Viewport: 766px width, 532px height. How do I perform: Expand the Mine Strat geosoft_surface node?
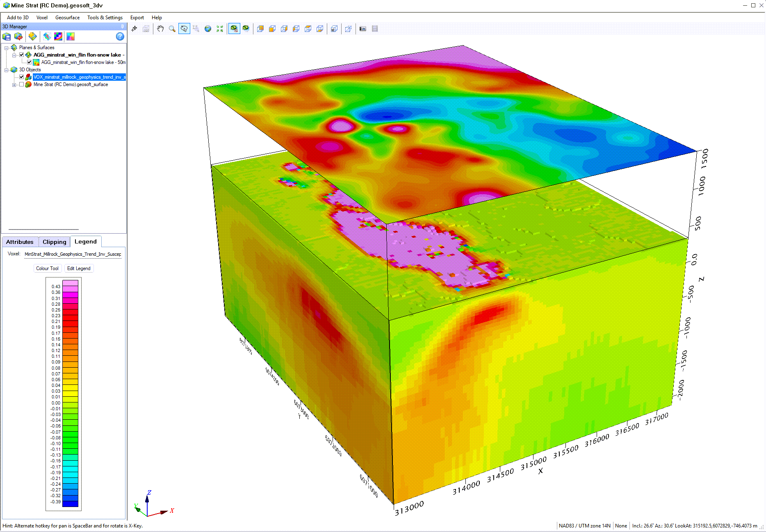pyautogui.click(x=14, y=84)
